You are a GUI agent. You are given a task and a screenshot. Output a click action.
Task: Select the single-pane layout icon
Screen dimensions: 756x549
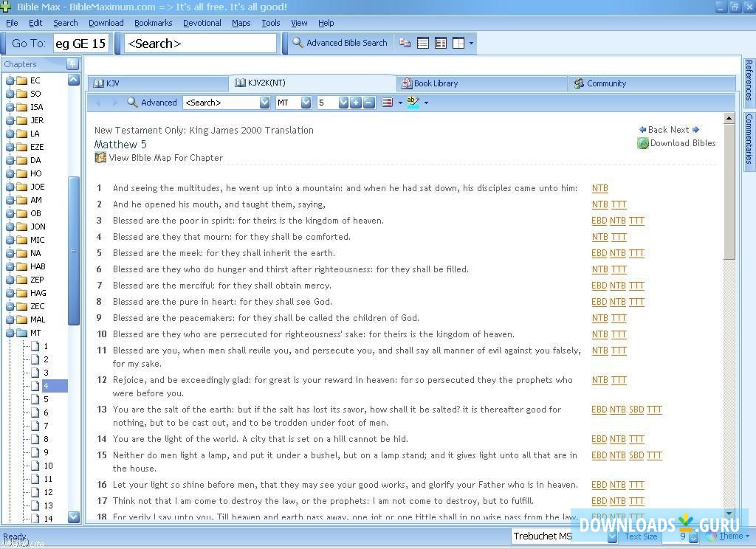pyautogui.click(x=423, y=43)
